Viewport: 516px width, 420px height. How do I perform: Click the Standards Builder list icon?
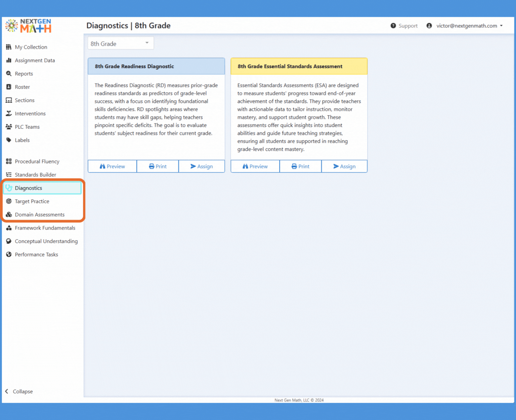coord(9,175)
